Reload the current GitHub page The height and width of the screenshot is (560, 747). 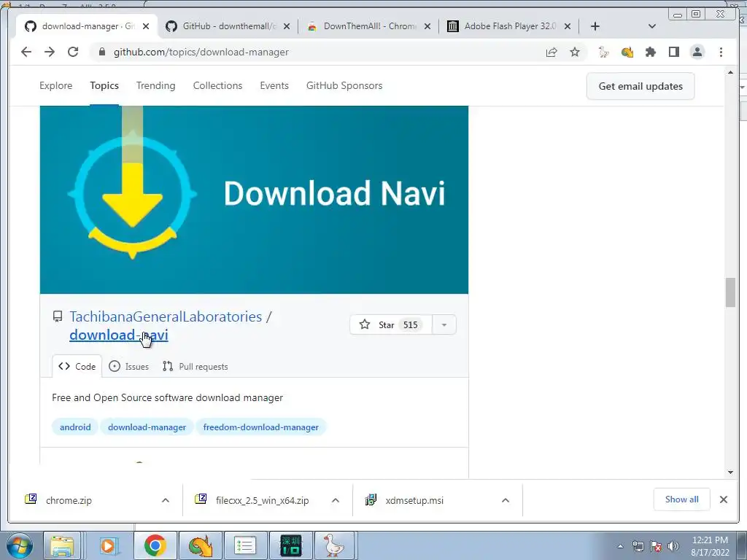(73, 52)
